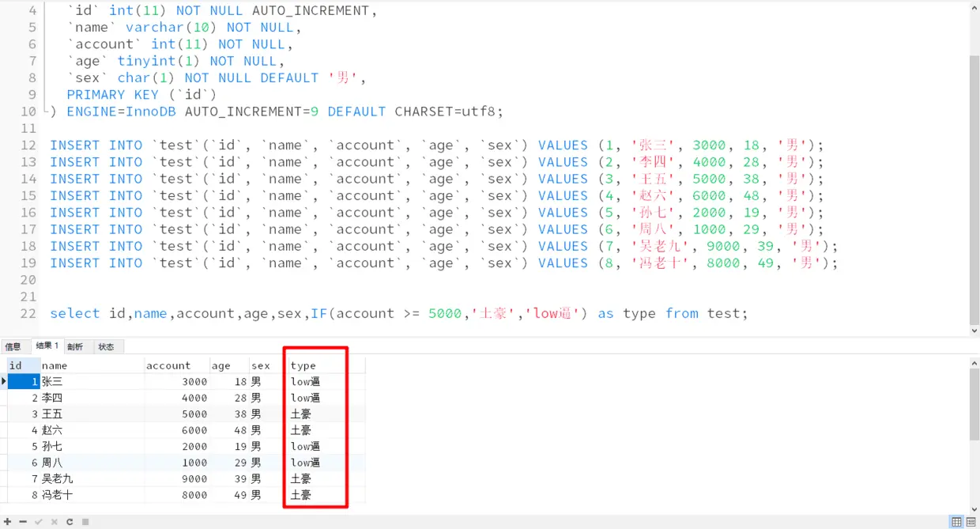Select the cell containing 赵六
The image size is (980, 529).
92,430
